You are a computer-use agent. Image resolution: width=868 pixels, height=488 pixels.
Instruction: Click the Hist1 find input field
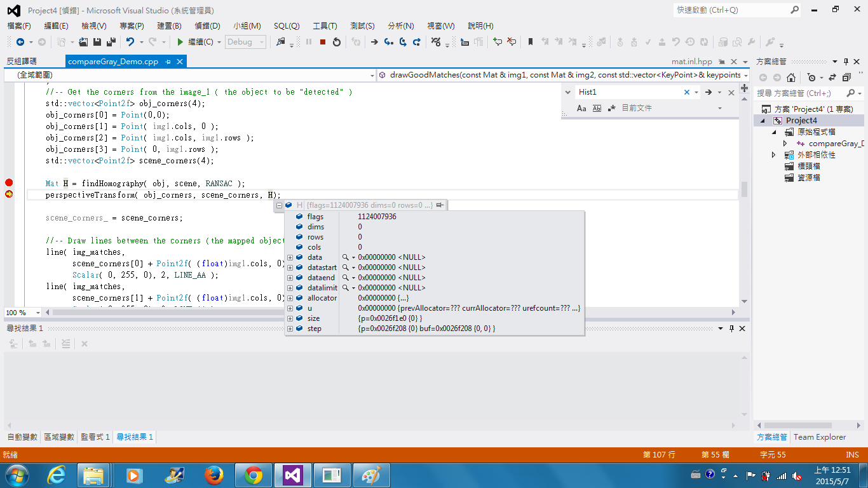pos(628,92)
